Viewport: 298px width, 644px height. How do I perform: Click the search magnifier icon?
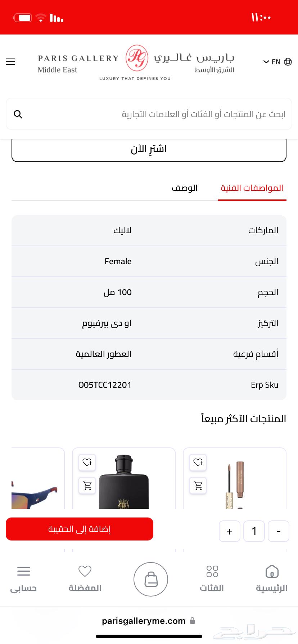click(x=18, y=114)
